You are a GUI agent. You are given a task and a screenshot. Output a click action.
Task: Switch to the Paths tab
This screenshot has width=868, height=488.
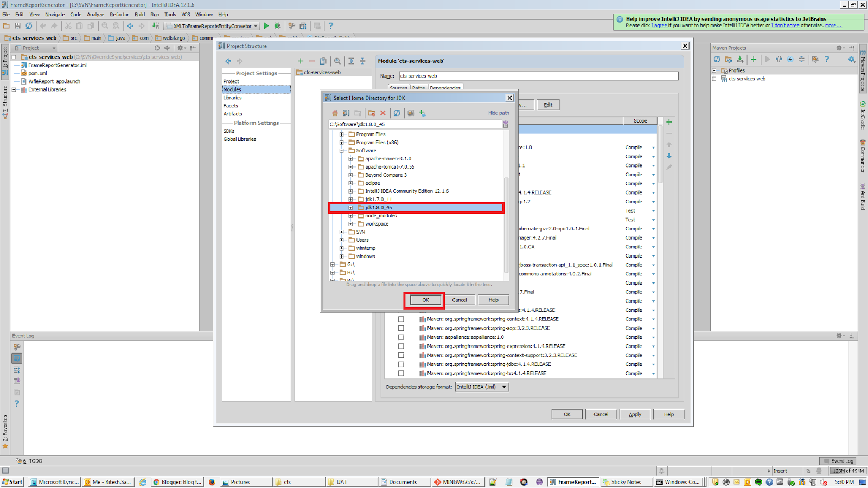click(x=418, y=88)
